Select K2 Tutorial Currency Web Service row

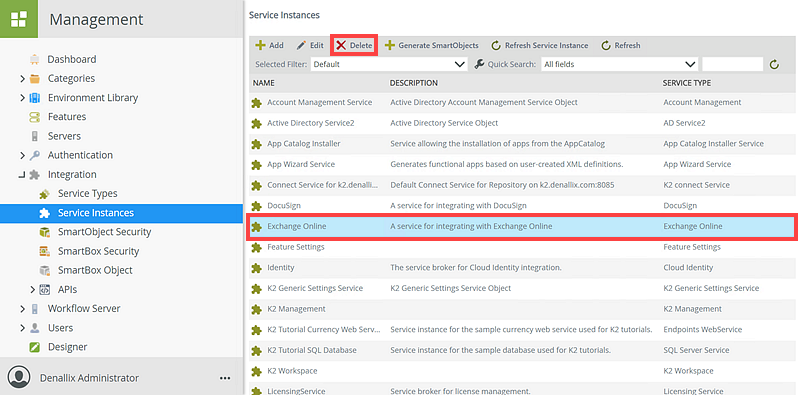point(522,330)
